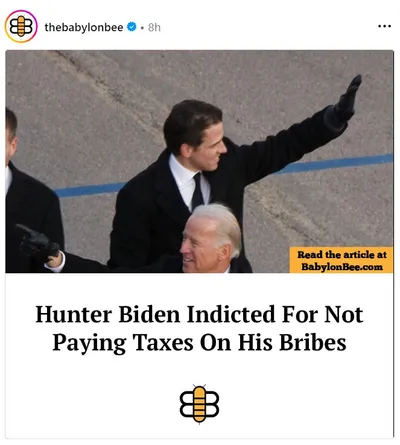Click the white-haired man's face in photo
Screen dimensions: 400x445
(197, 245)
